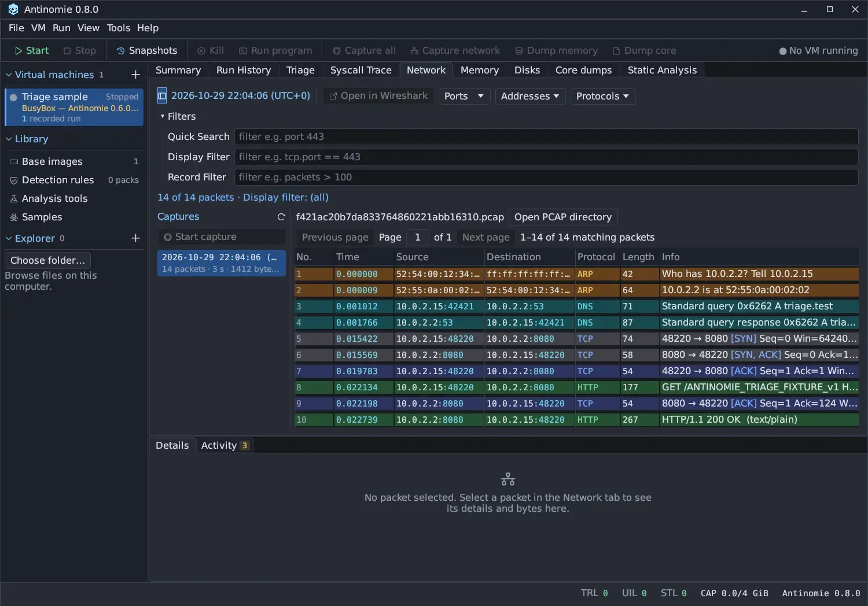This screenshot has width=868, height=606.
Task: Select the Triage sample virtual machine
Action: click(x=74, y=107)
